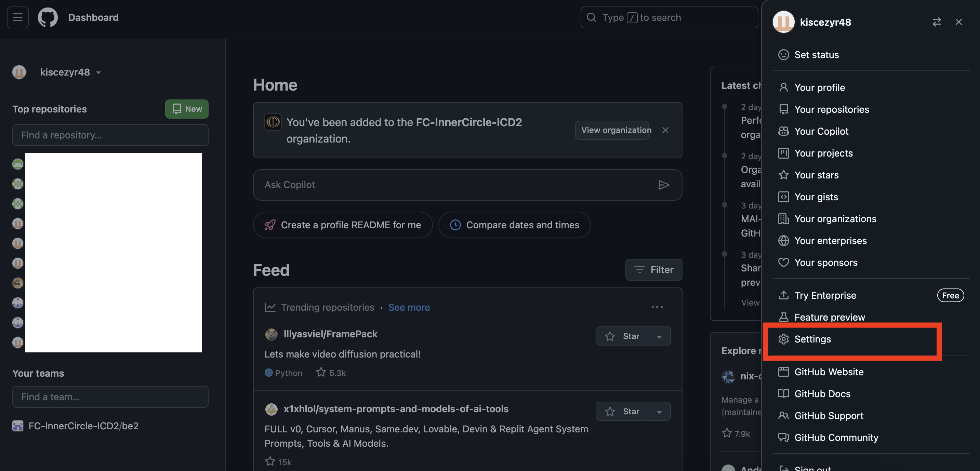Viewport: 980px width, 471px height.
Task: Click Compare dates and times suggestion
Action: click(514, 225)
